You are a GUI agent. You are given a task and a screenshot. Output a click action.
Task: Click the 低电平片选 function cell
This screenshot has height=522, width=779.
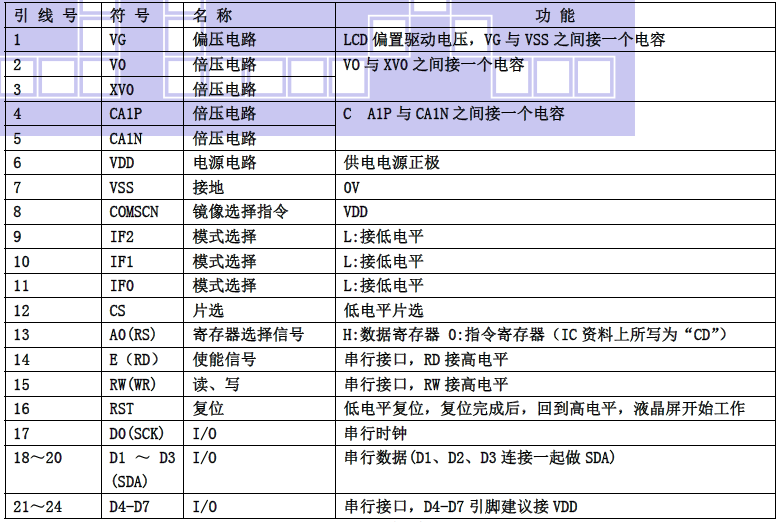[383, 311]
